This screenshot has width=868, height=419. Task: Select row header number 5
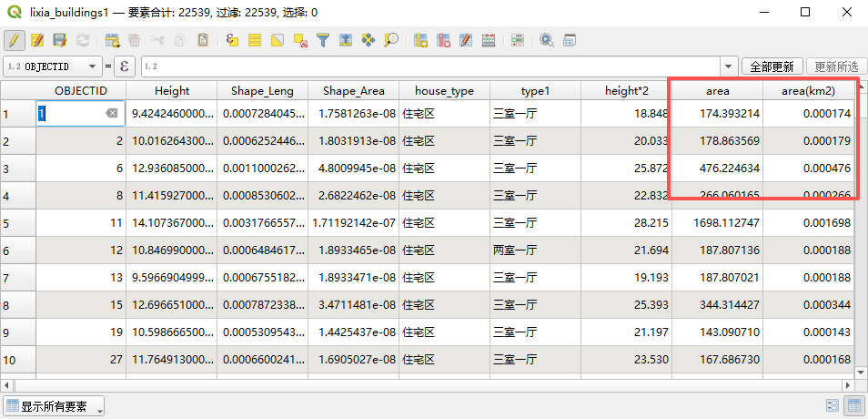(x=17, y=223)
